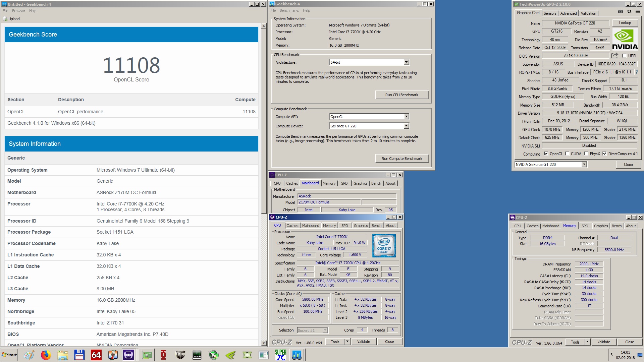
Task: Click GPU-Z green card taskbar icon
Action: [x=147, y=355]
